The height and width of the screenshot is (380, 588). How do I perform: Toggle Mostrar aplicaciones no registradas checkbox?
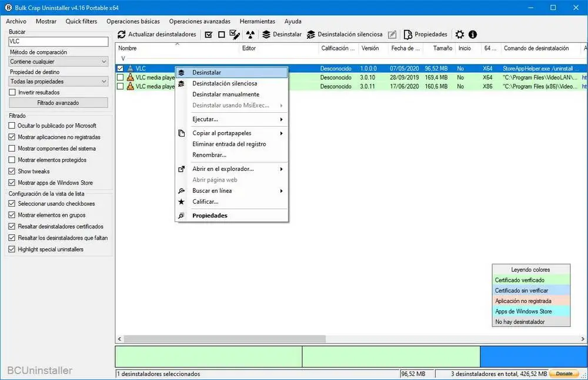12,137
